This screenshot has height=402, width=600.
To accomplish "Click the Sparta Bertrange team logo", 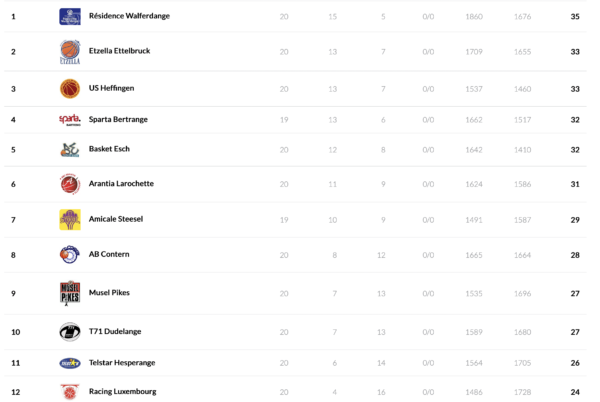I will [70, 120].
